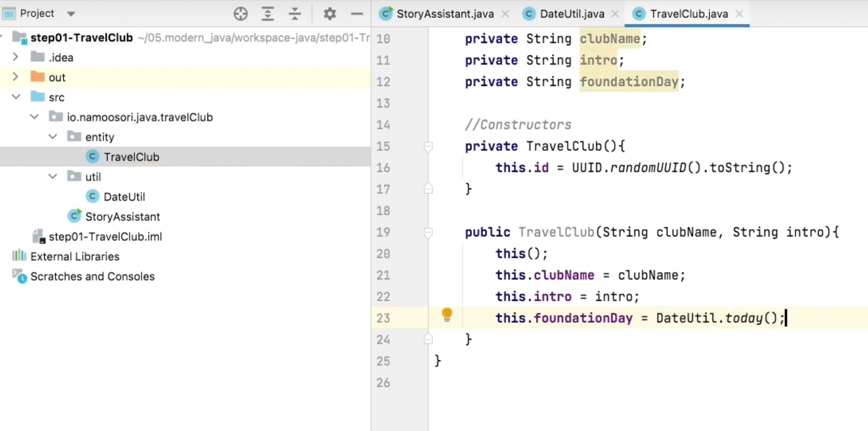
Task: Select step01-TravelClub.iml file
Action: [105, 236]
